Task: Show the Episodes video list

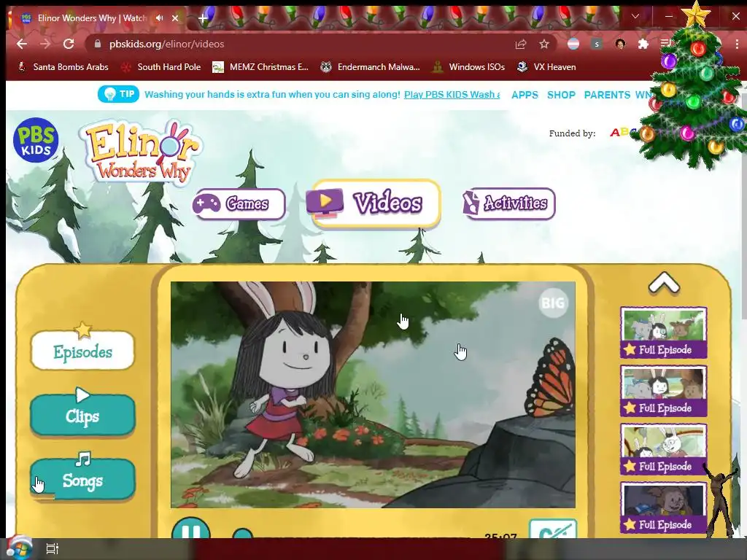Action: 82,351
